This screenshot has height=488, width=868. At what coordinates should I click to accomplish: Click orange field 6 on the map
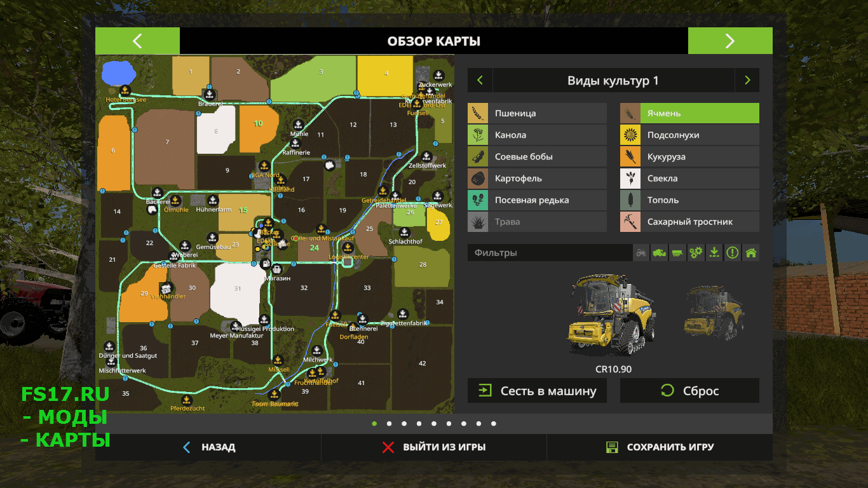114,152
